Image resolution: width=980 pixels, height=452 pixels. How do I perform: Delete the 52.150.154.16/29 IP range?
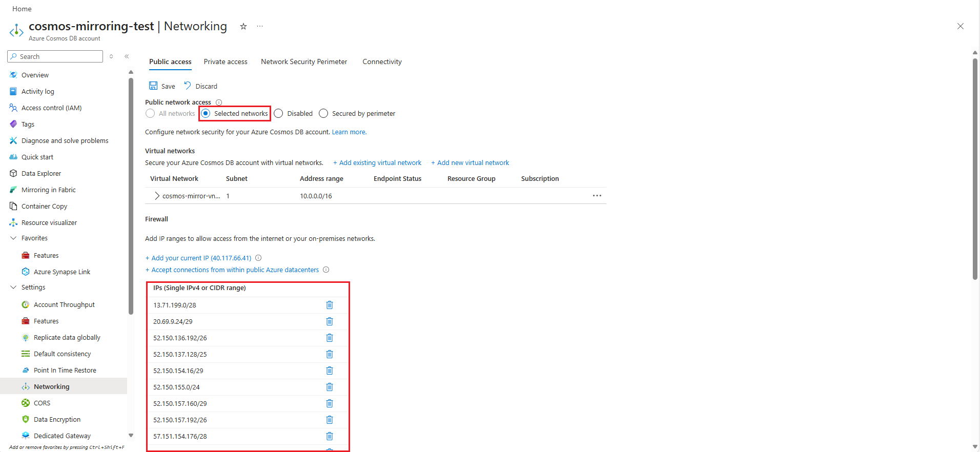coord(330,371)
